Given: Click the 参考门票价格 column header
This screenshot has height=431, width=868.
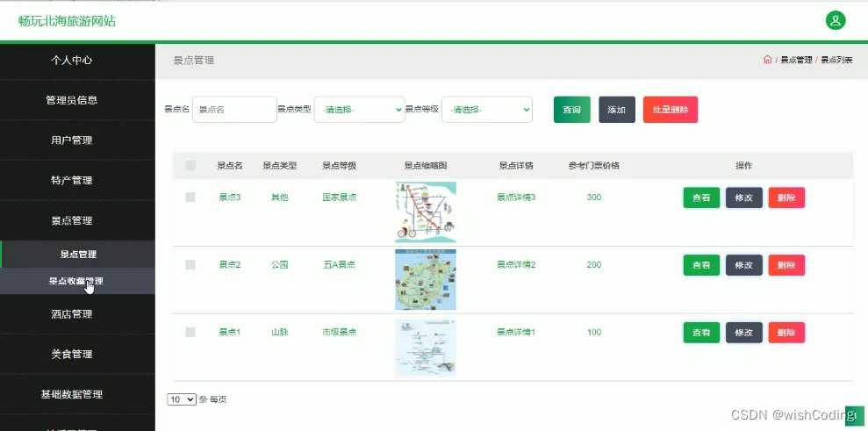Looking at the screenshot, I should point(594,166).
